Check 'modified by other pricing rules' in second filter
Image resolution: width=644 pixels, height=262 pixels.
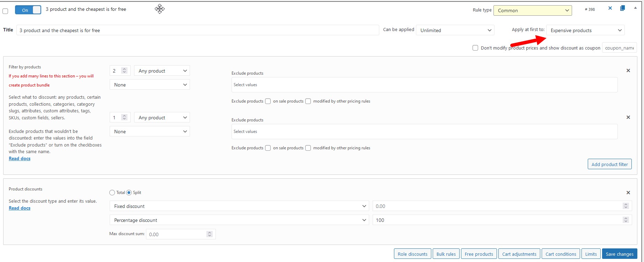(308, 148)
